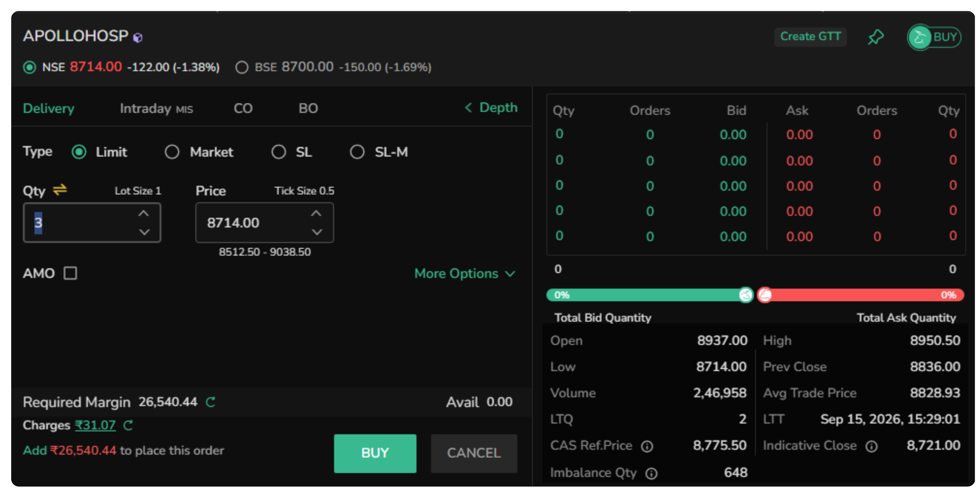Increase quantity with the up arrow
The width and height of the screenshot is (980, 502).
[x=143, y=213]
